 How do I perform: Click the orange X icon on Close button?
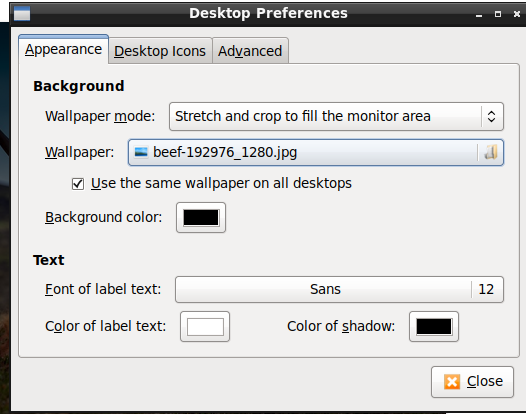click(x=452, y=382)
